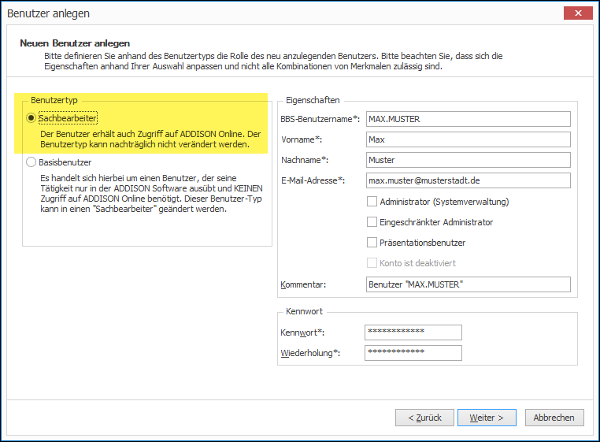Click the Kommentar text box
600x442 pixels.
click(x=468, y=284)
